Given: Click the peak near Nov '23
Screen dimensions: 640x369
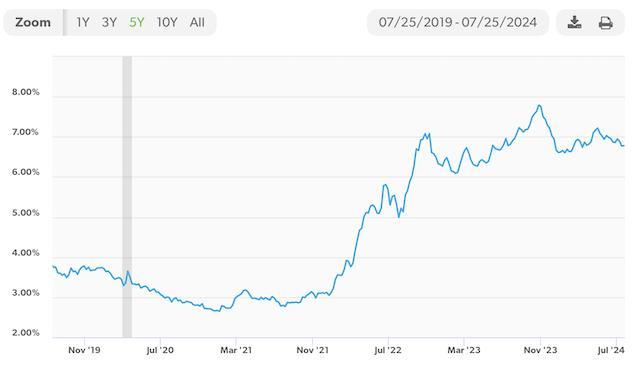Looking at the screenshot, I should [x=540, y=106].
